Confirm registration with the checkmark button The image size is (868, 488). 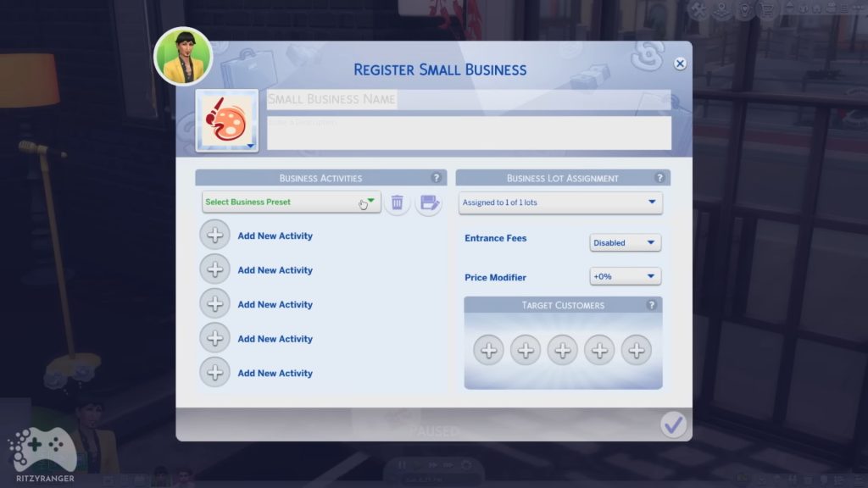[x=673, y=425]
